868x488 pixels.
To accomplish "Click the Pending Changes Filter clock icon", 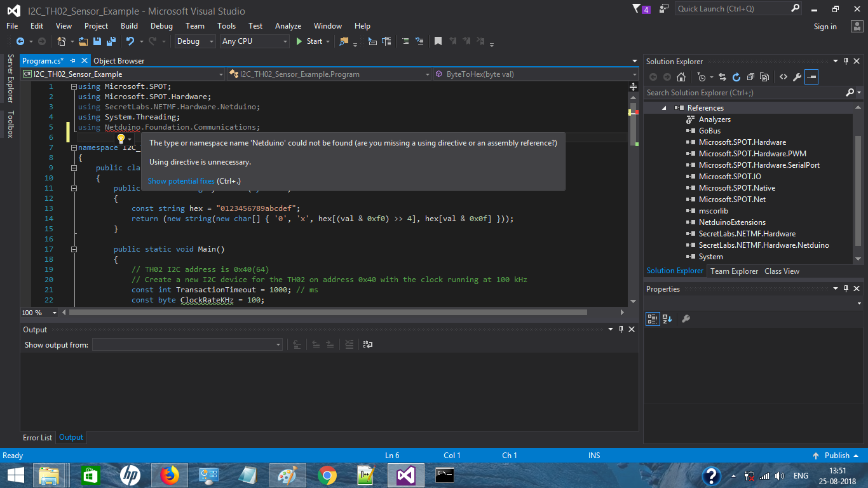I will click(x=701, y=77).
